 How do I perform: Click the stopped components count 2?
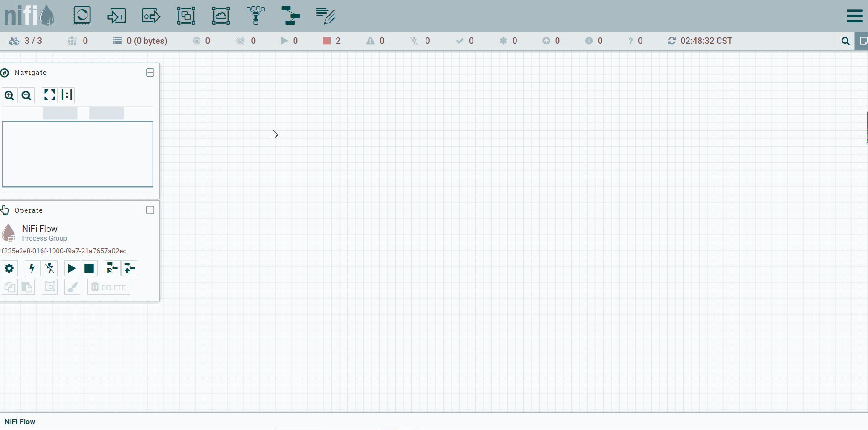click(332, 41)
